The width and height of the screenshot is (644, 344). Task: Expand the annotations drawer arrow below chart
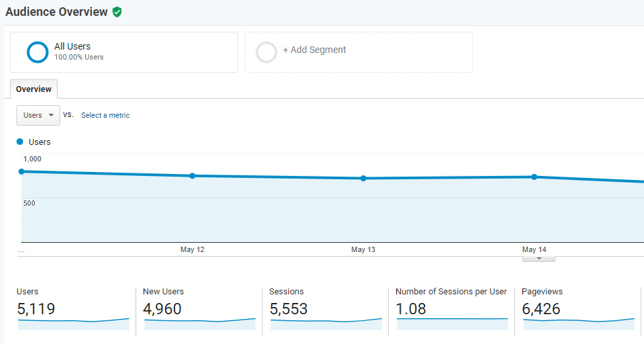539,259
